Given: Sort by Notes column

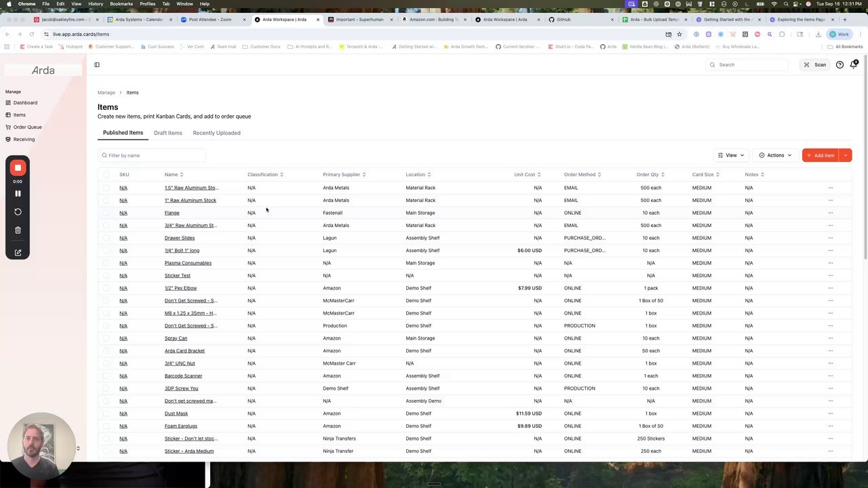Looking at the screenshot, I should point(754,175).
